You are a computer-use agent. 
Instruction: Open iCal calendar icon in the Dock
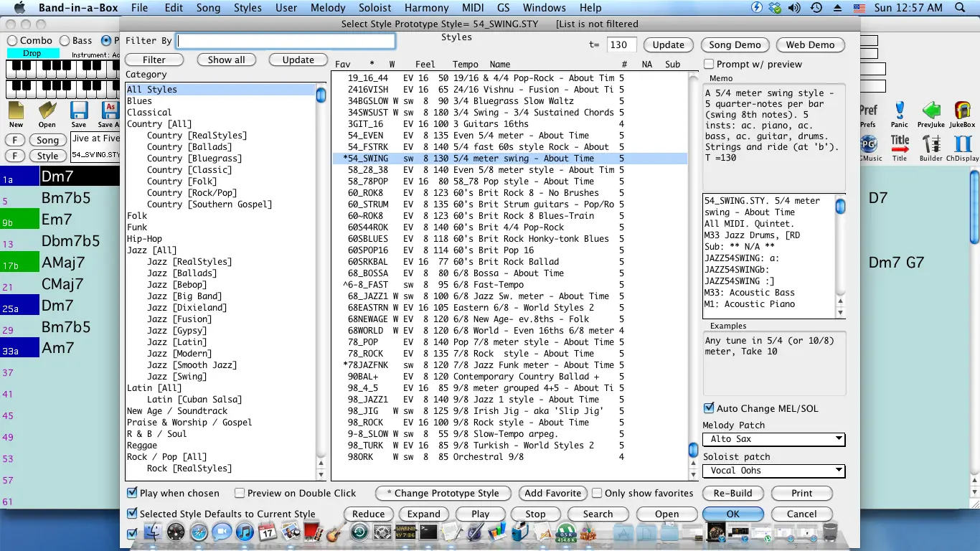(268, 532)
